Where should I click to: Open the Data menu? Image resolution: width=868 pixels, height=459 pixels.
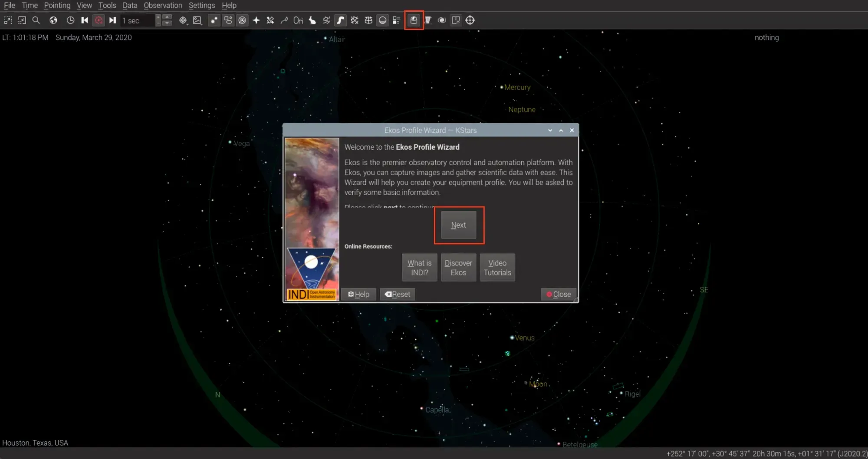pos(130,6)
